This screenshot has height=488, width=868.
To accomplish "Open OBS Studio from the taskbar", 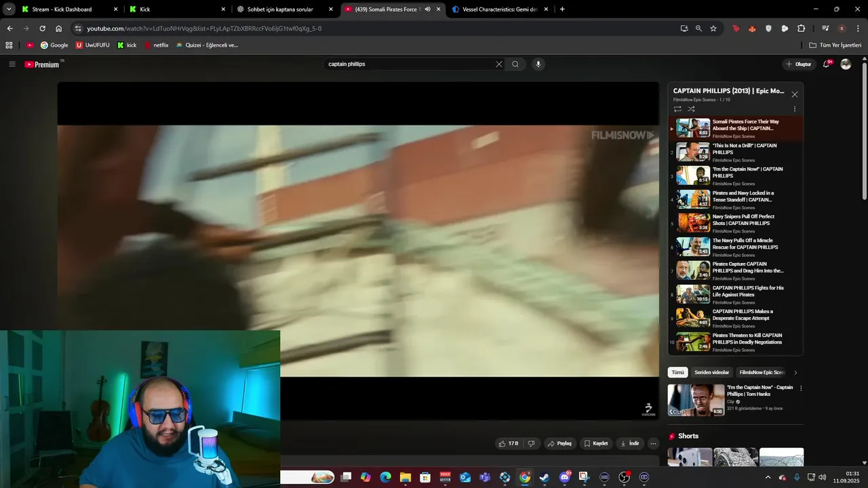I will pos(624,477).
